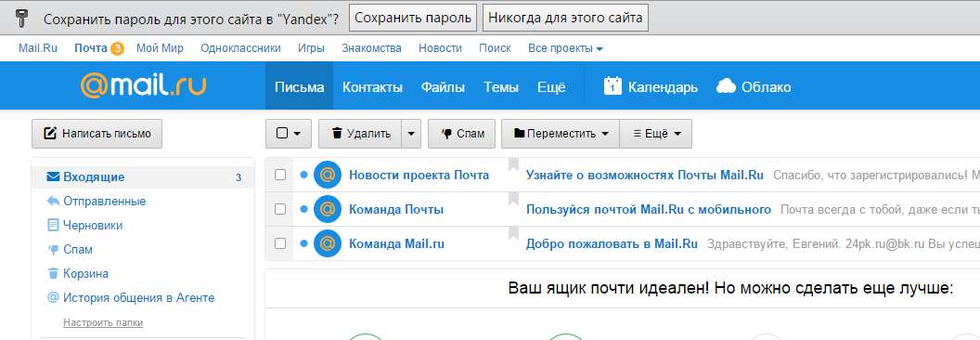
Task: Click the Сохранить пароль button
Action: (x=412, y=18)
